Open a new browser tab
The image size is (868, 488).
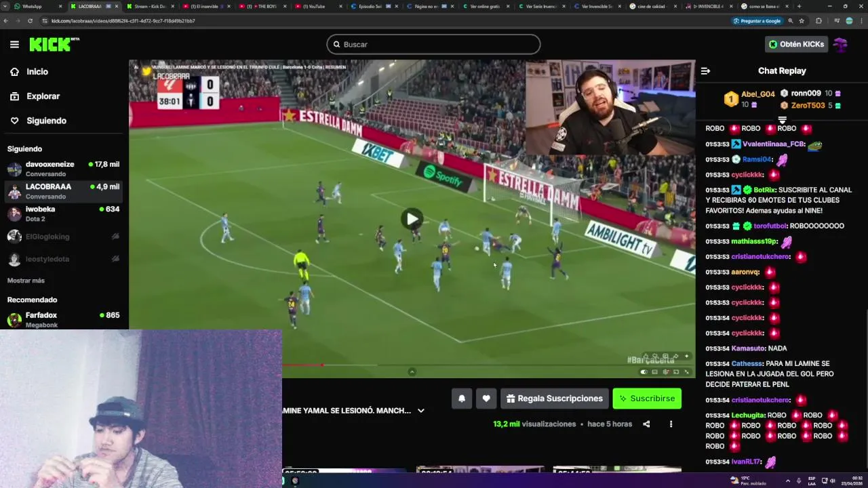point(799,6)
